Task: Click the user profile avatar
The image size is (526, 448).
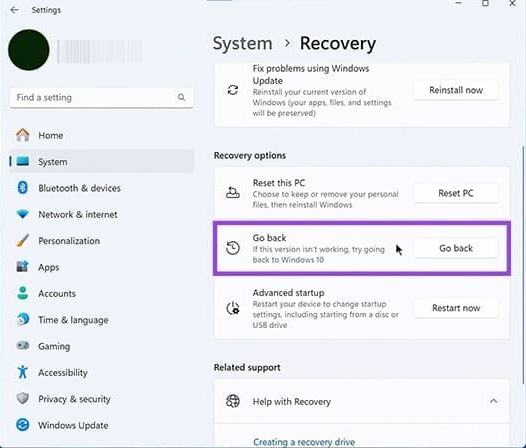Action: pyautogui.click(x=29, y=50)
